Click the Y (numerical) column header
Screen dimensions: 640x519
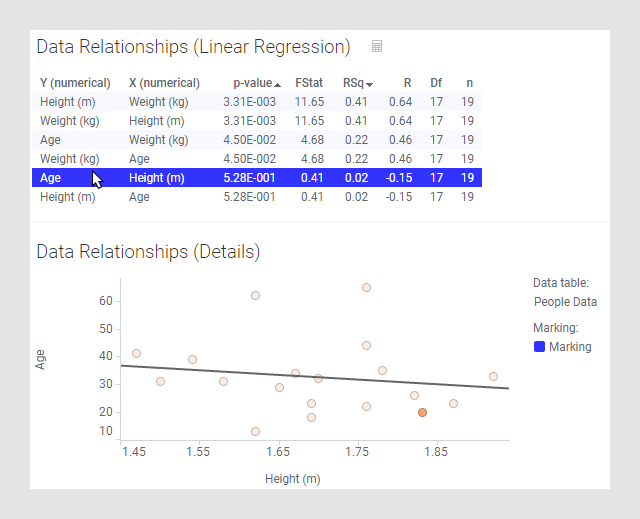75,83
